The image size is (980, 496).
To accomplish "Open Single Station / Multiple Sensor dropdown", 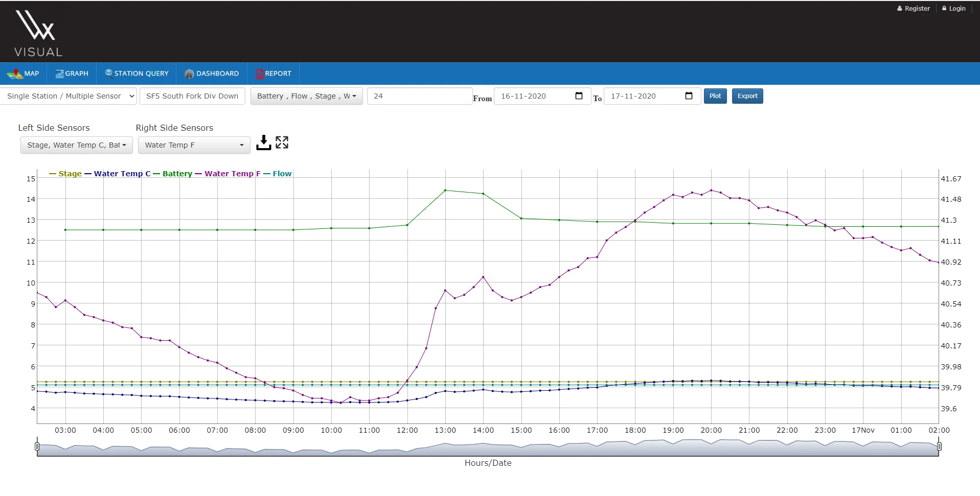I will (69, 96).
